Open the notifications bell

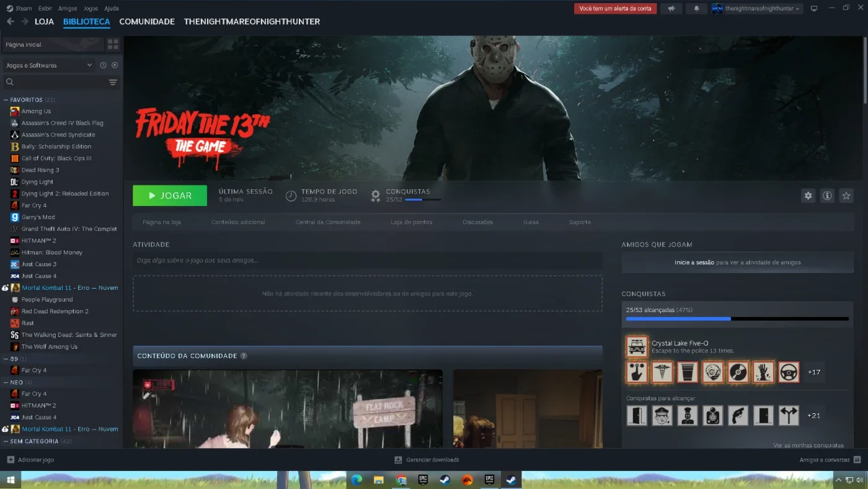pos(696,9)
